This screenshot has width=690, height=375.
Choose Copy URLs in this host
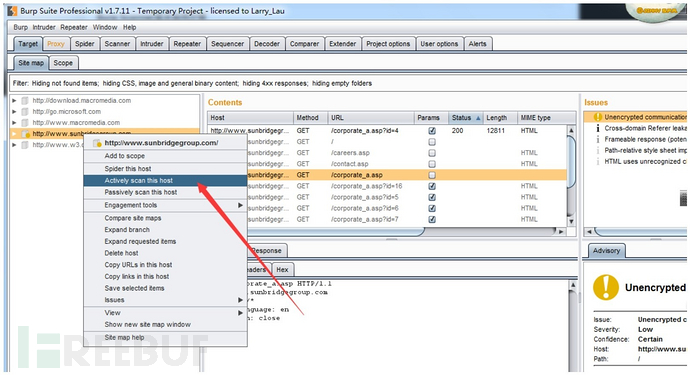click(165, 265)
